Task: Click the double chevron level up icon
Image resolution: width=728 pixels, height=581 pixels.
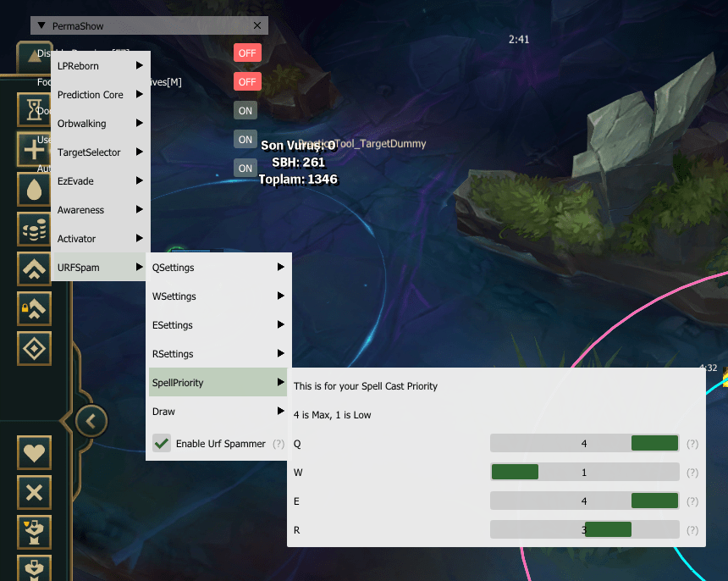Action: [x=34, y=269]
